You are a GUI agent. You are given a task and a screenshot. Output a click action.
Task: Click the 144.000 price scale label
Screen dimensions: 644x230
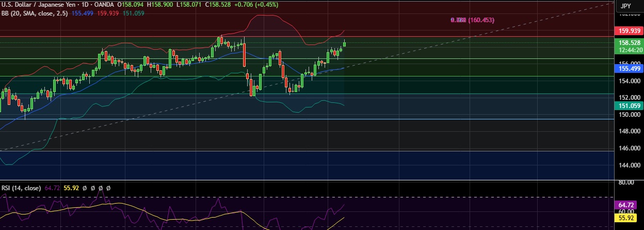coord(629,165)
